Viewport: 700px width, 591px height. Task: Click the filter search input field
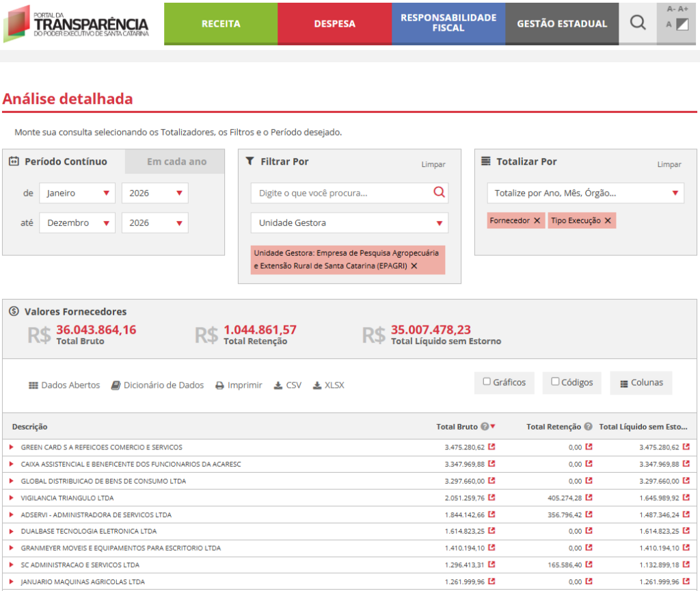342,193
